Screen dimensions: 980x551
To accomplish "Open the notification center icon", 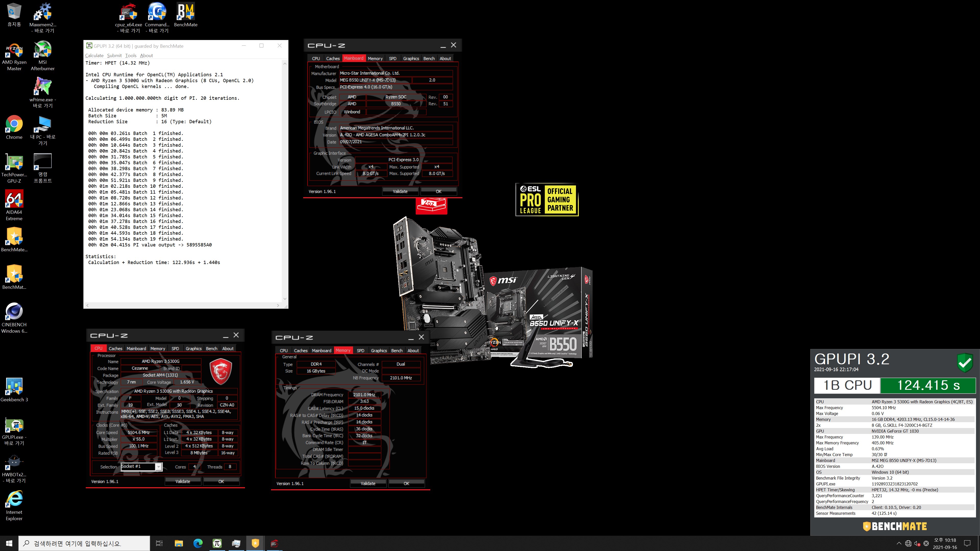I will (967, 543).
